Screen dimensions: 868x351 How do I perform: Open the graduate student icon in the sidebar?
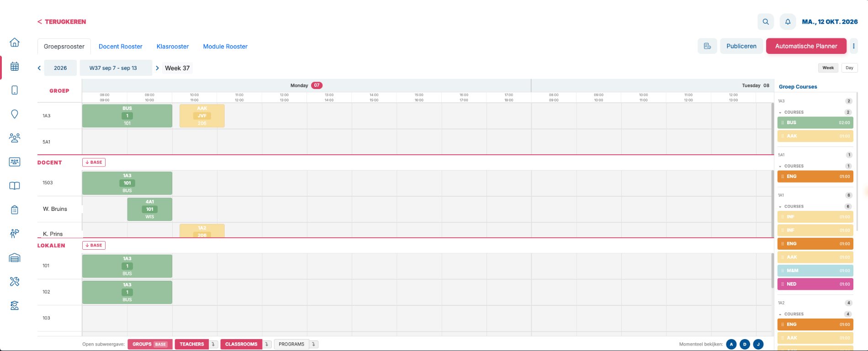pyautogui.click(x=15, y=305)
